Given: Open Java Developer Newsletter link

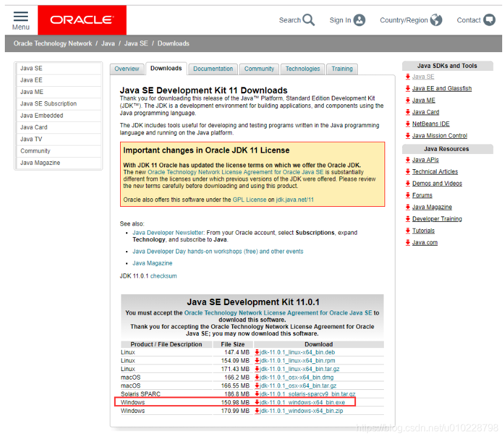Looking at the screenshot, I should click(x=168, y=232).
